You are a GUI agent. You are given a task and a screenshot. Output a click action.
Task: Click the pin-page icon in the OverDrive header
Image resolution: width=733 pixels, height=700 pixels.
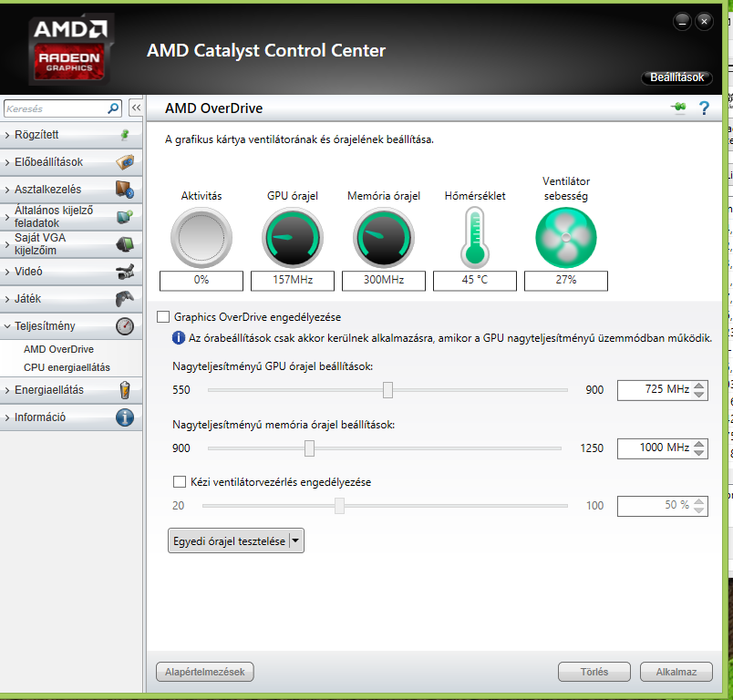(x=679, y=108)
